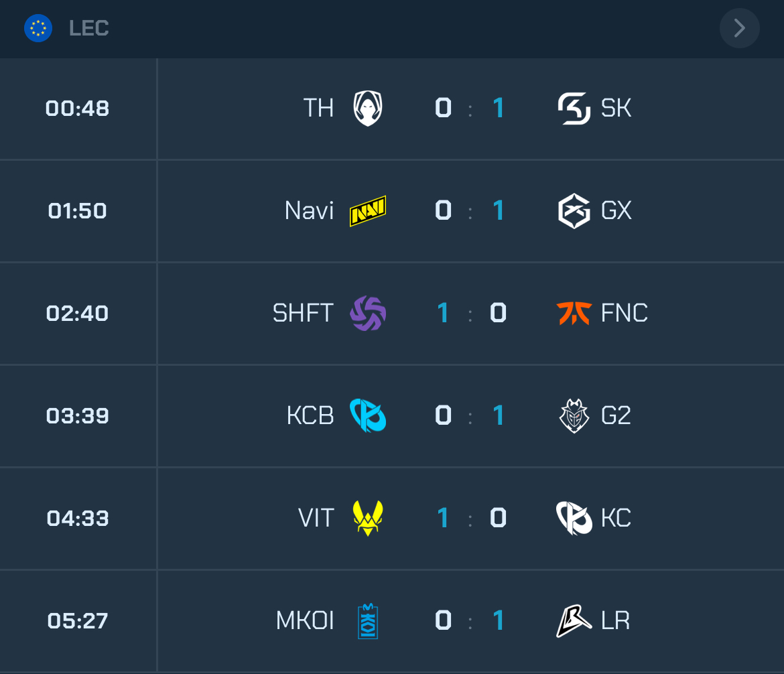This screenshot has width=784, height=674.
Task: Expand LEC section with the chevron arrow
Action: pos(739,28)
